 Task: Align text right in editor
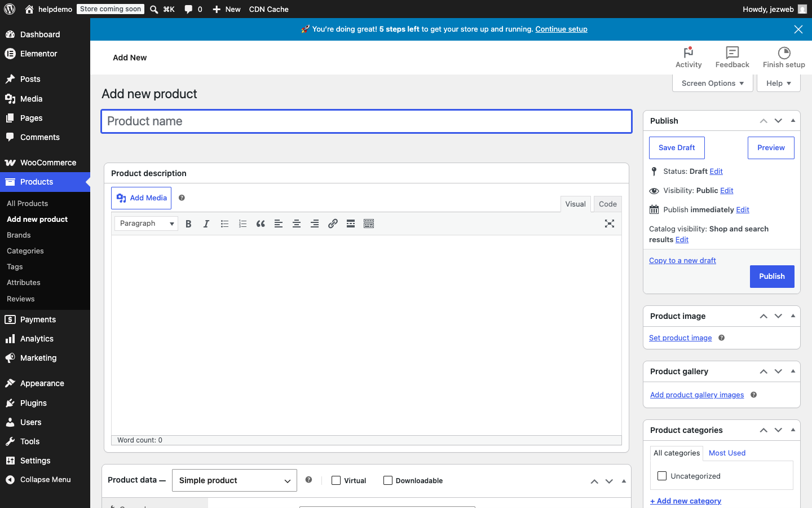tap(315, 224)
